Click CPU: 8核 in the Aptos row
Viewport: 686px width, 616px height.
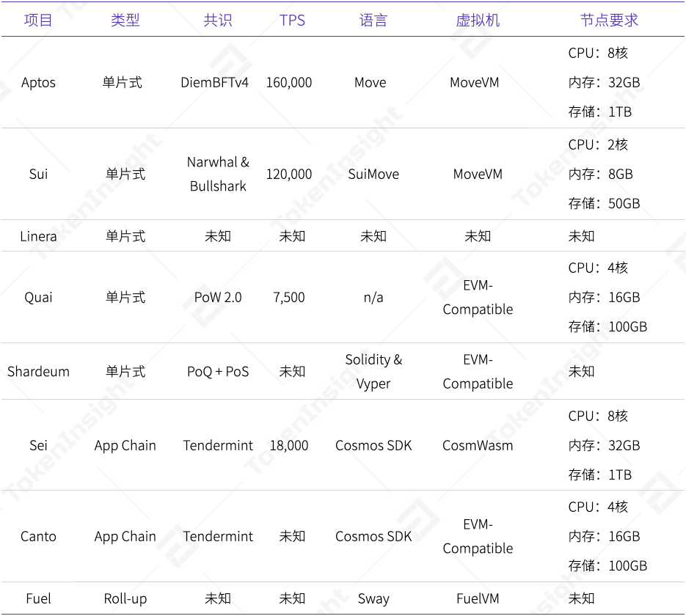point(598,53)
